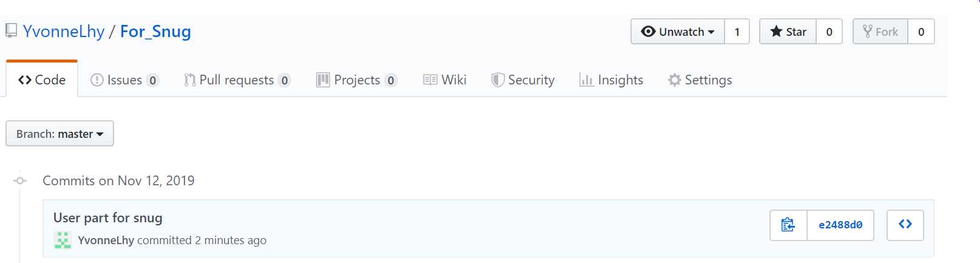Click the YvonneLhy avatar identicon

[x=63, y=240]
